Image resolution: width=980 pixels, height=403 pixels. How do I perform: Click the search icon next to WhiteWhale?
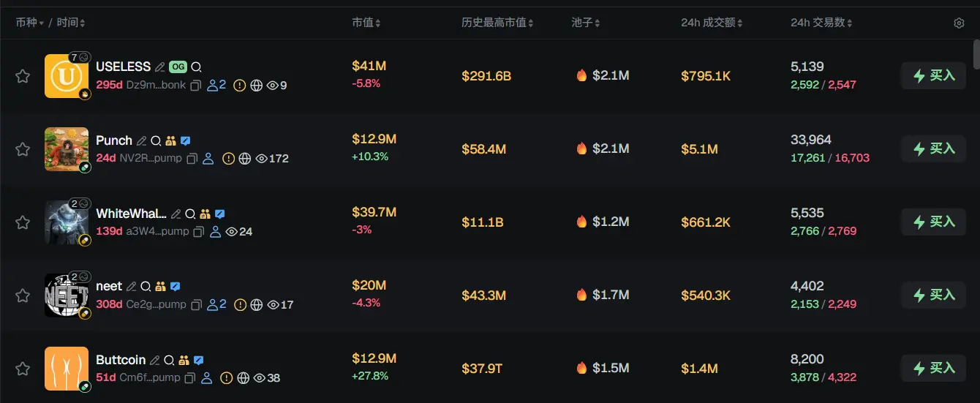[x=190, y=214]
